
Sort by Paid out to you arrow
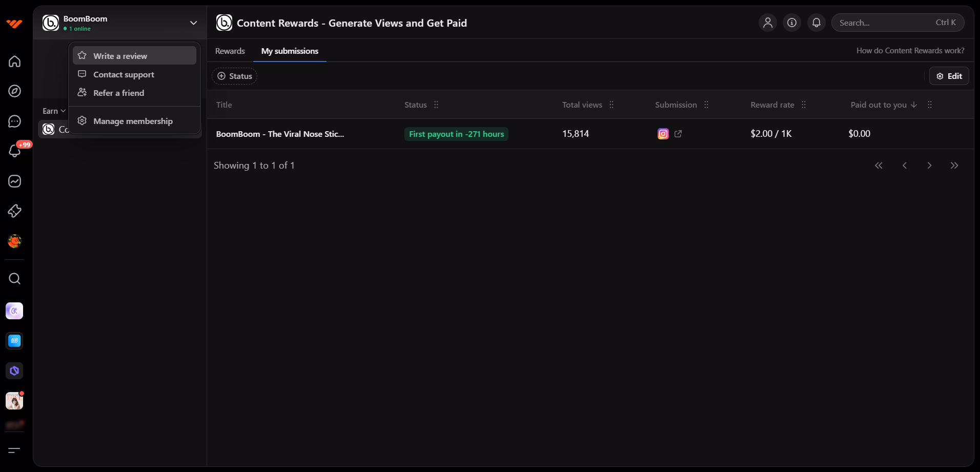914,105
